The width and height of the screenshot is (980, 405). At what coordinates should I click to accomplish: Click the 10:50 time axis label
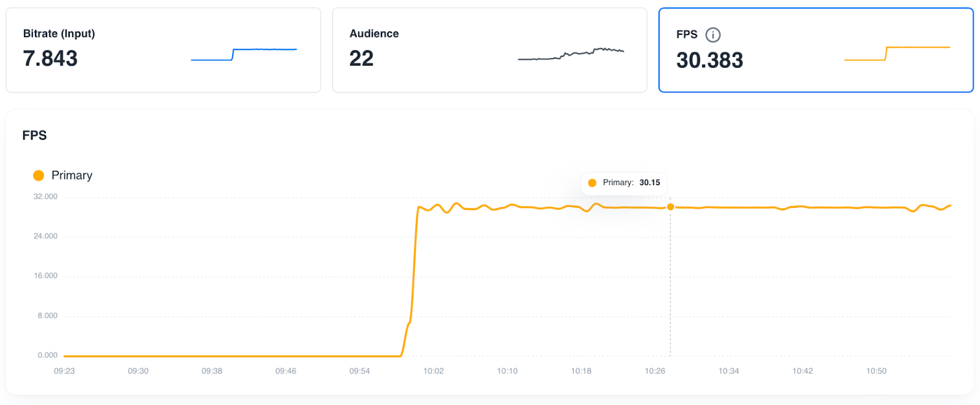click(x=876, y=371)
